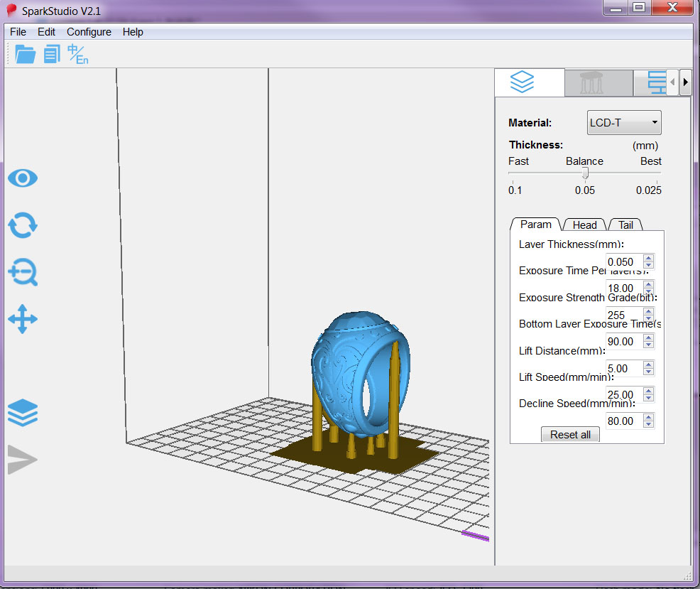Click the Reset all button
Image resolution: width=700 pixels, height=589 pixels.
pos(570,434)
